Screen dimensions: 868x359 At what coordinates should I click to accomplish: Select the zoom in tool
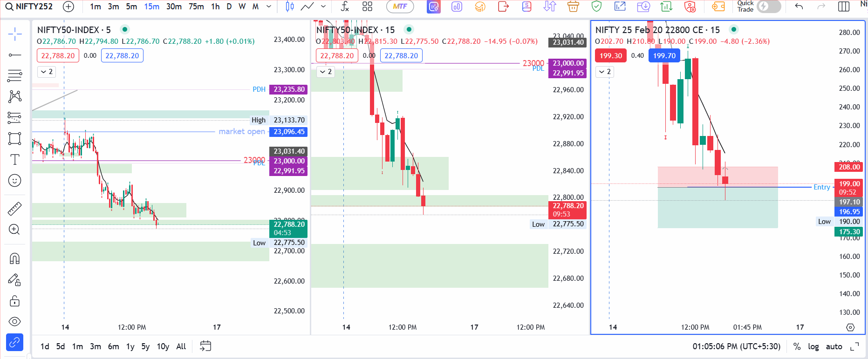[15, 230]
